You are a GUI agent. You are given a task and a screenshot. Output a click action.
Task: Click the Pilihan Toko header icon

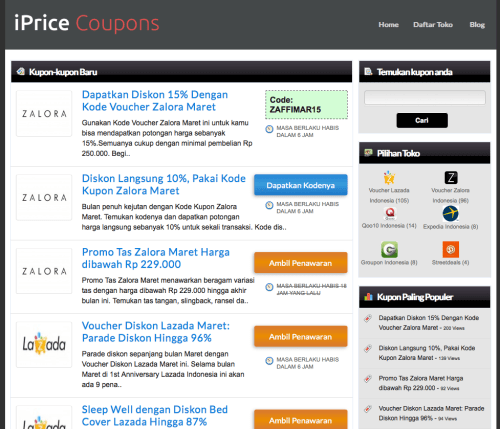tap(368, 153)
